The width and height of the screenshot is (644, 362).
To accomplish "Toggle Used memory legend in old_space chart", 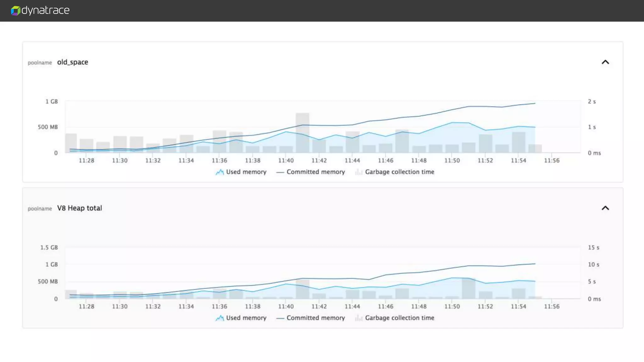I will coord(246,172).
